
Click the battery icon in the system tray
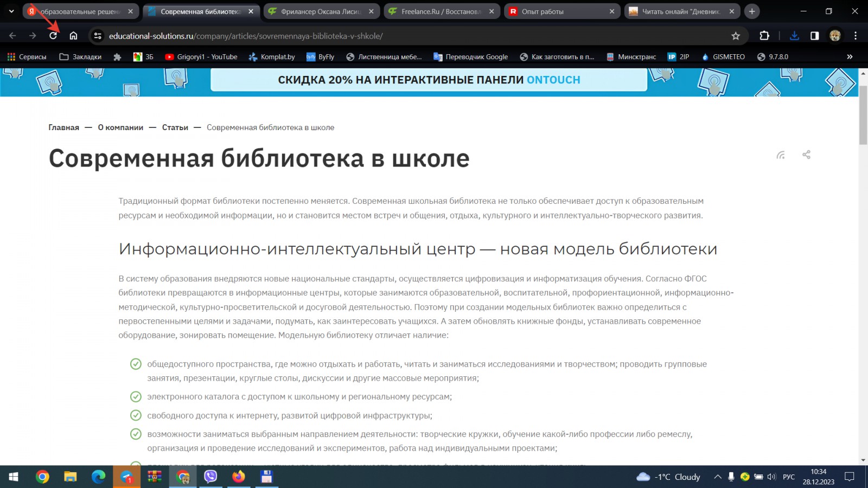[758, 477]
